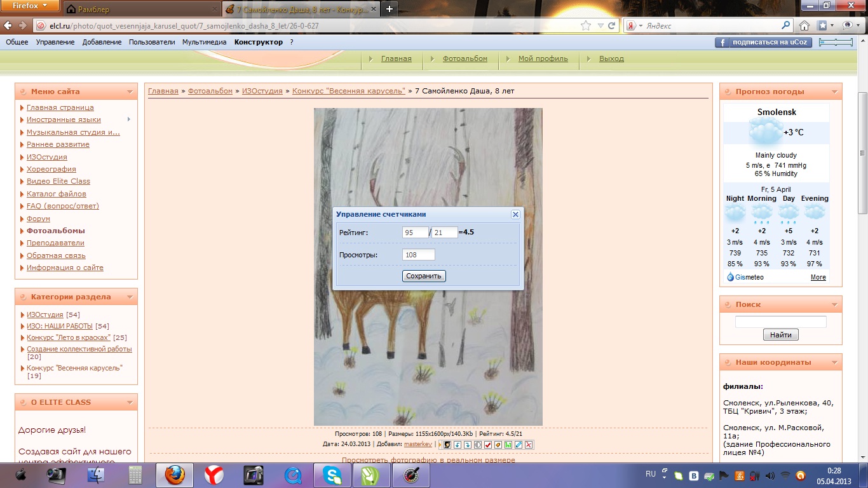The width and height of the screenshot is (868, 488).
Task: Click the uCoz admin bar slider
Action: click(x=836, y=43)
